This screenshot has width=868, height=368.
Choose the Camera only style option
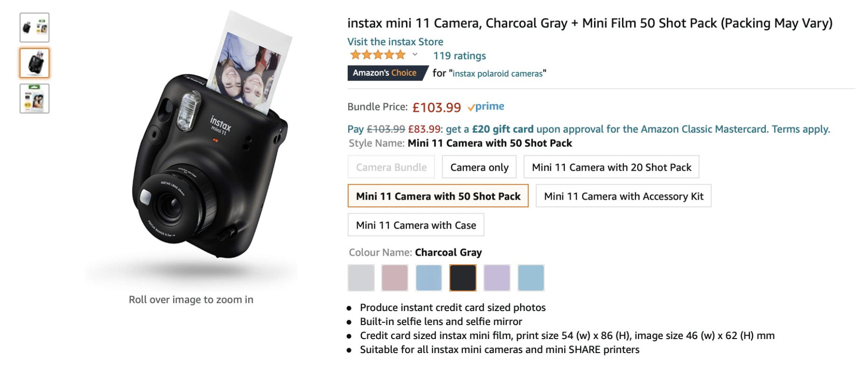479,167
